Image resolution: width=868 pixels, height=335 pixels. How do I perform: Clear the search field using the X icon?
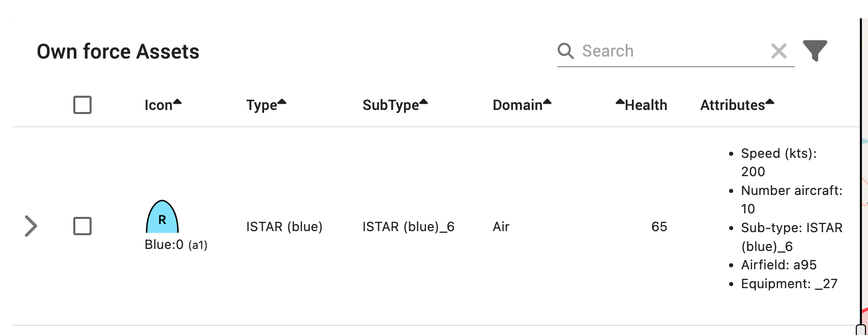[x=778, y=51]
